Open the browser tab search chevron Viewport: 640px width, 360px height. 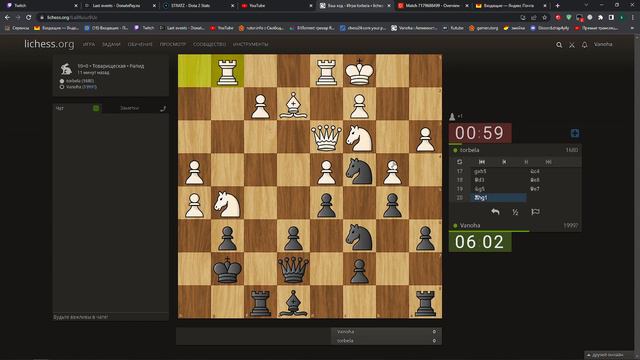pyautogui.click(x=586, y=6)
